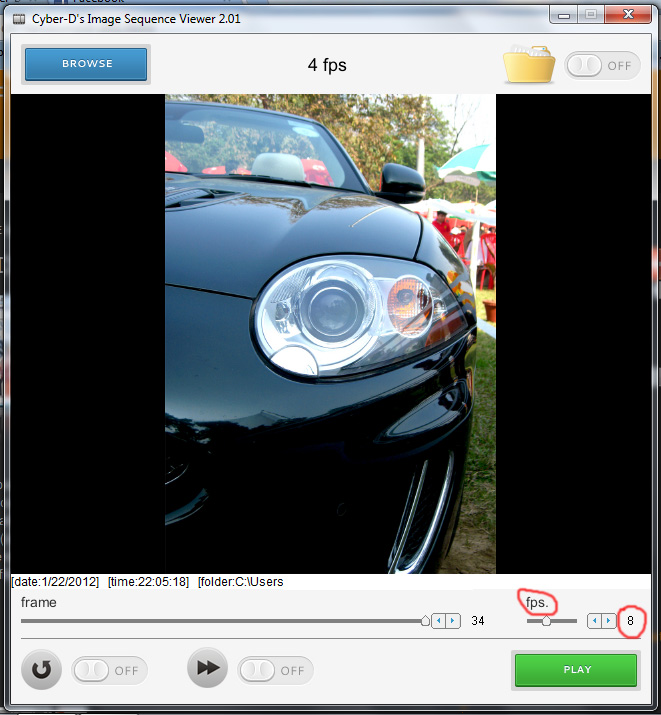Increase fps with the right arrow
661x715 pixels.
pos(609,621)
